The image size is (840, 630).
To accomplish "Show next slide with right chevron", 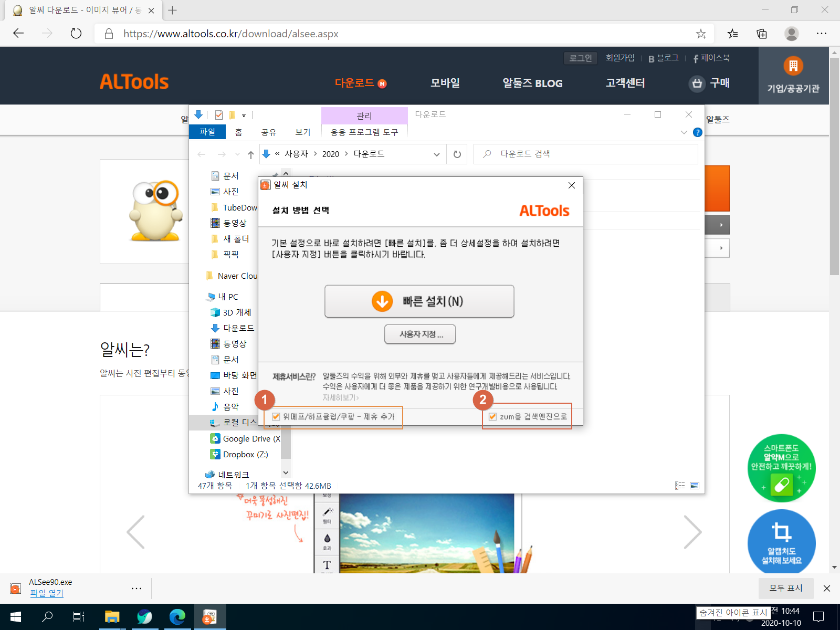I will (693, 532).
